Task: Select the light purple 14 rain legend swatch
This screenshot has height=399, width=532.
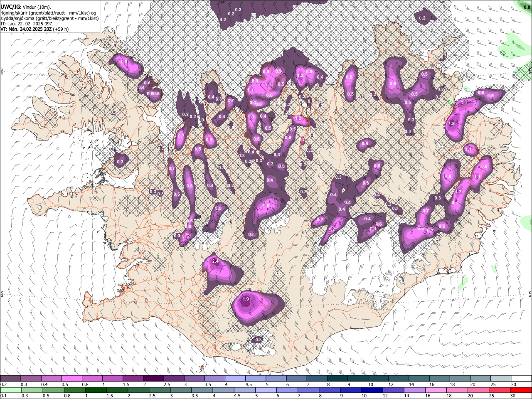Action: pos(415,390)
